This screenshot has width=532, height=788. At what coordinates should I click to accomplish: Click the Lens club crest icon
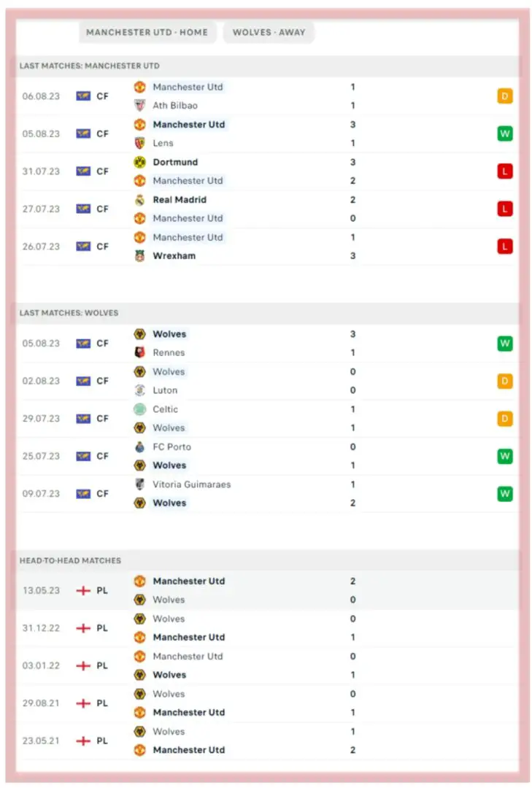click(x=139, y=143)
